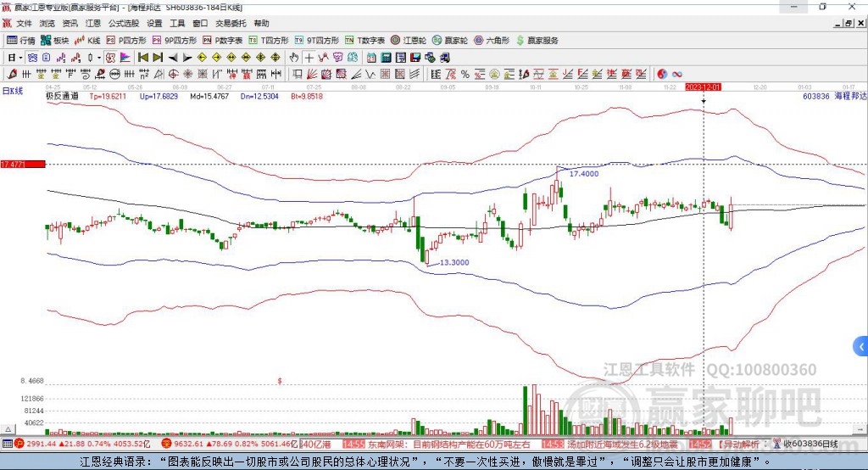Expand the candlestick style dropdown arrow
This screenshot has height=470, width=868.
tap(99, 58)
